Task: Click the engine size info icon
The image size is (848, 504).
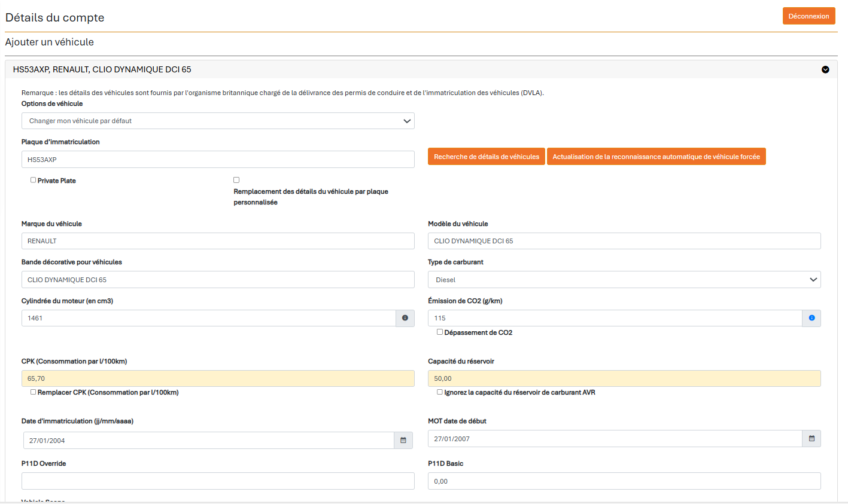Action: (405, 318)
